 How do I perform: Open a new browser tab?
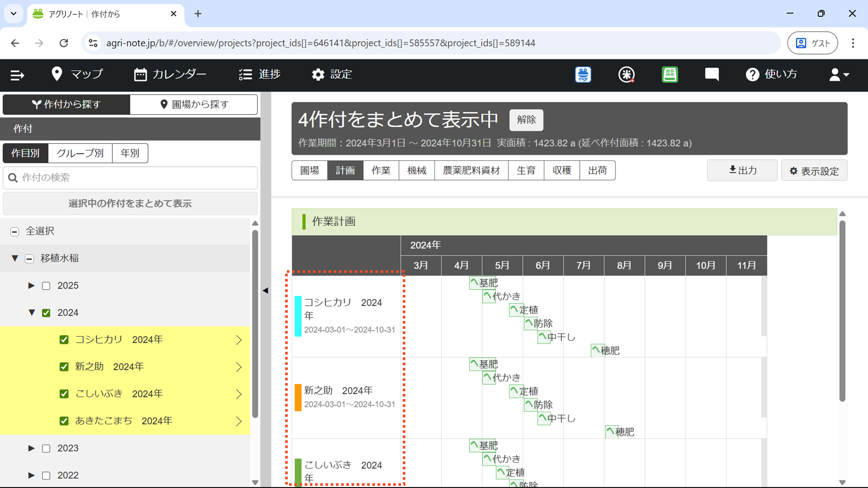[x=198, y=13]
